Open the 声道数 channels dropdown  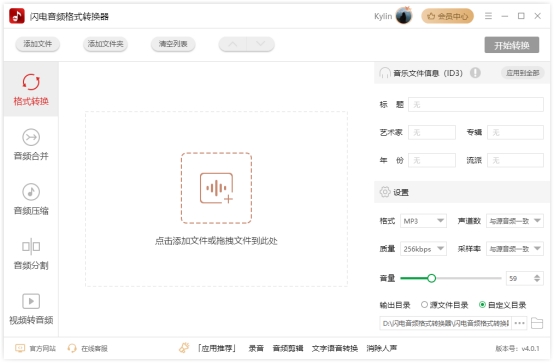pyautogui.click(x=515, y=221)
